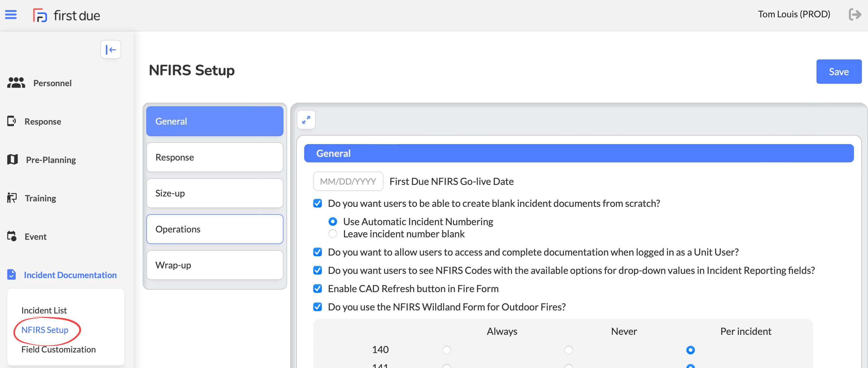Set code 140 to Always

pyautogui.click(x=447, y=350)
